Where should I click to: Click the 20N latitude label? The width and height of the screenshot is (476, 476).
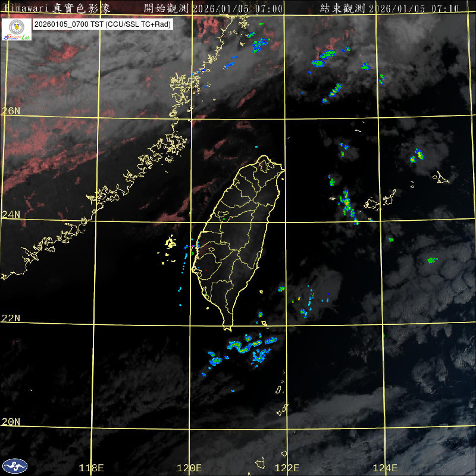(11, 422)
